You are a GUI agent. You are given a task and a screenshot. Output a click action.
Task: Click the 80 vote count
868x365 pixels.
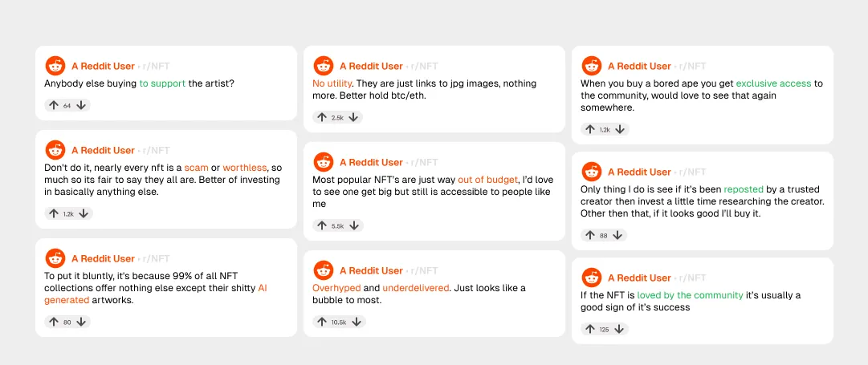coord(67,322)
